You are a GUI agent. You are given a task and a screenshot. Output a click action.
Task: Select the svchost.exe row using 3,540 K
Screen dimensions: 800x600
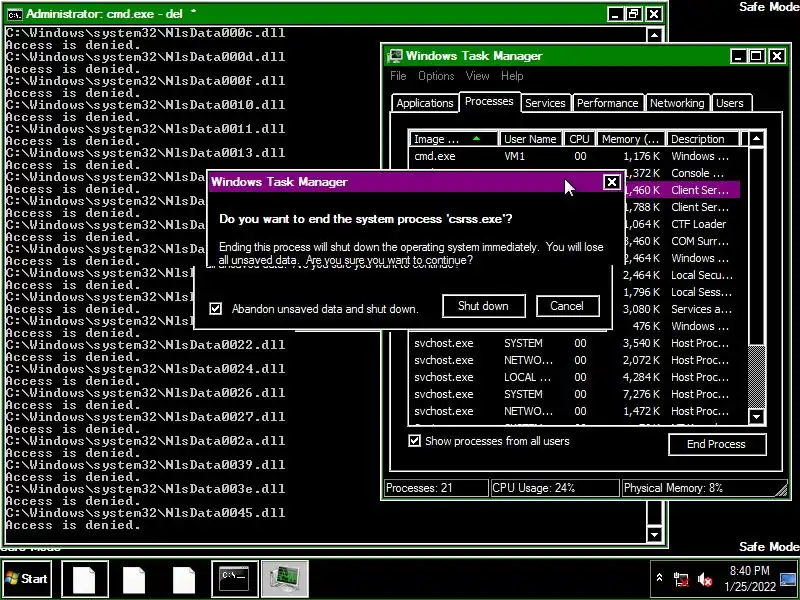[574, 343]
